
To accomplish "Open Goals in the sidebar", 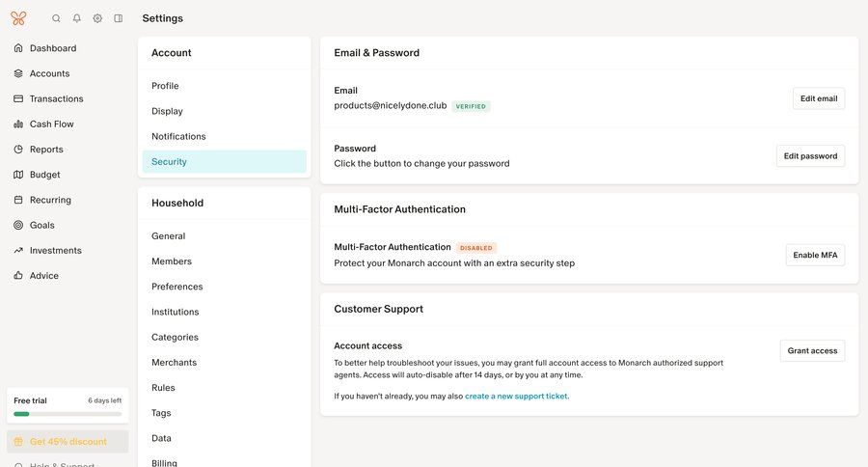I will click(42, 225).
